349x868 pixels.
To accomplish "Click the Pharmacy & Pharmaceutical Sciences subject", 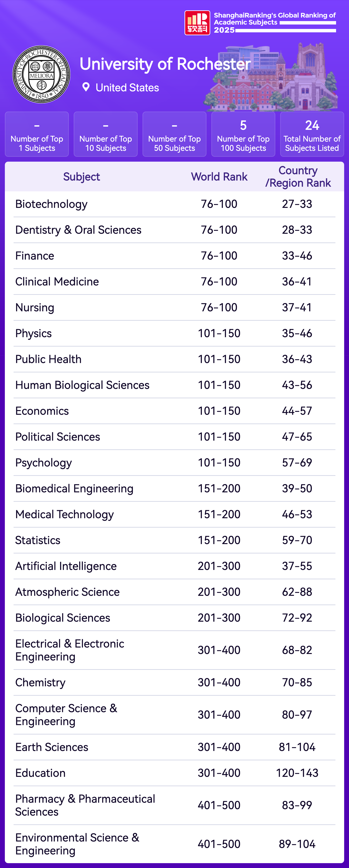I will coord(85,805).
